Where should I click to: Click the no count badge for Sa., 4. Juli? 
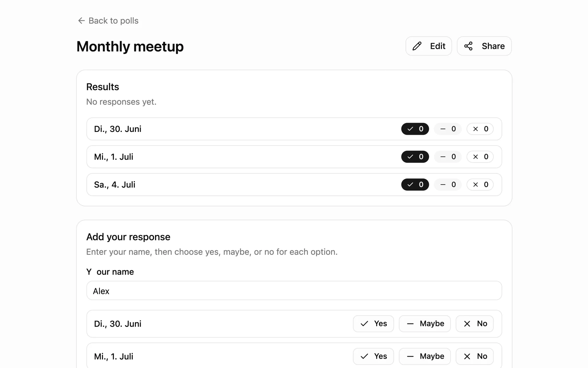pos(480,185)
